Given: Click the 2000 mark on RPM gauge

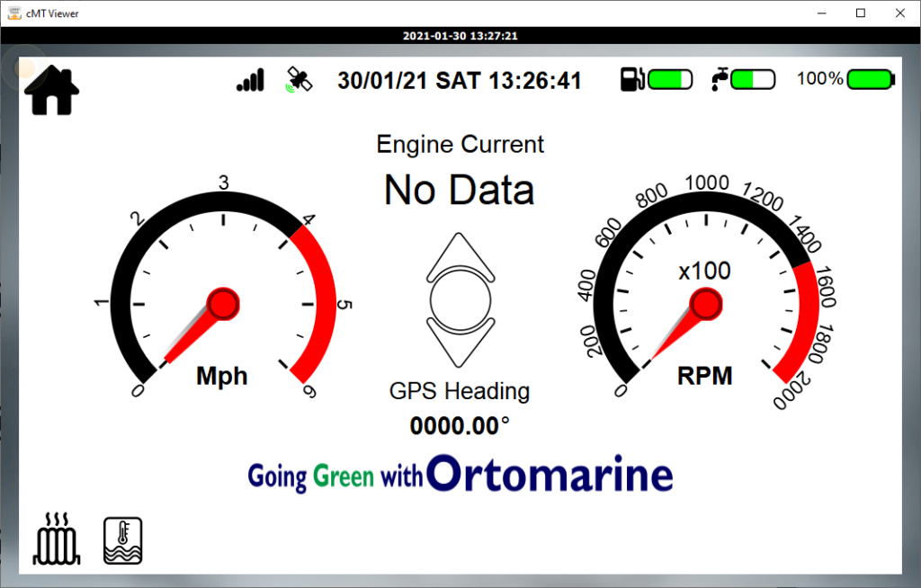Looking at the screenshot, I should tap(791, 391).
